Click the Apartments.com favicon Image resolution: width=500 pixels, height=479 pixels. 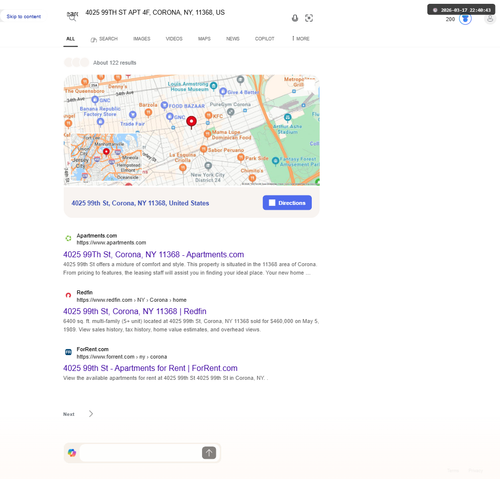[x=68, y=238]
